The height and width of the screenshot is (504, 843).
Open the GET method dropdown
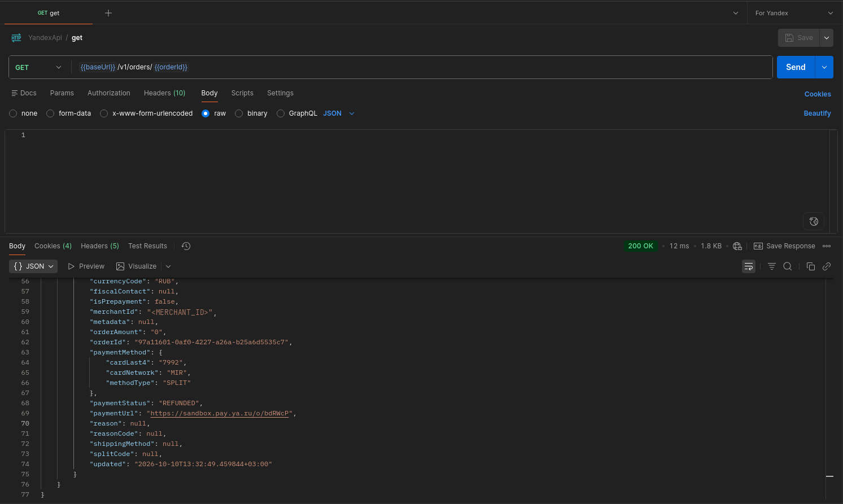click(38, 67)
